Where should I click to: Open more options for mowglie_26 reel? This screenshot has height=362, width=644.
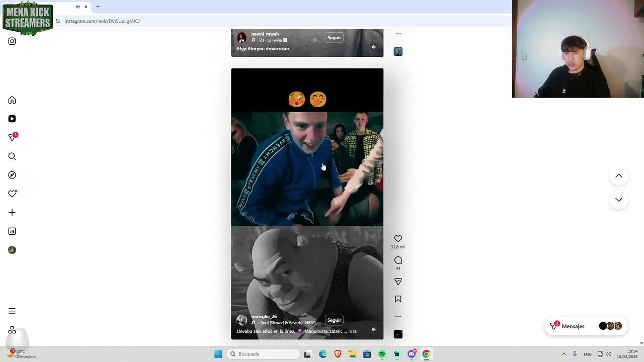point(398,316)
